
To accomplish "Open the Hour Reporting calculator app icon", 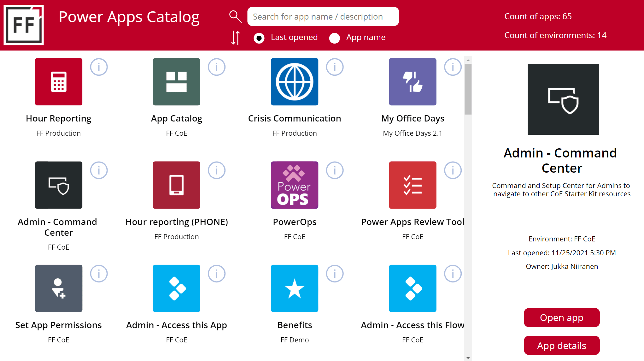I will coord(59,82).
